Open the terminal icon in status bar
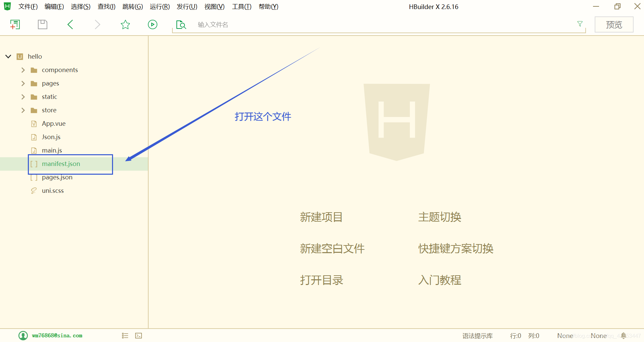The image size is (644, 342). pos(139,336)
